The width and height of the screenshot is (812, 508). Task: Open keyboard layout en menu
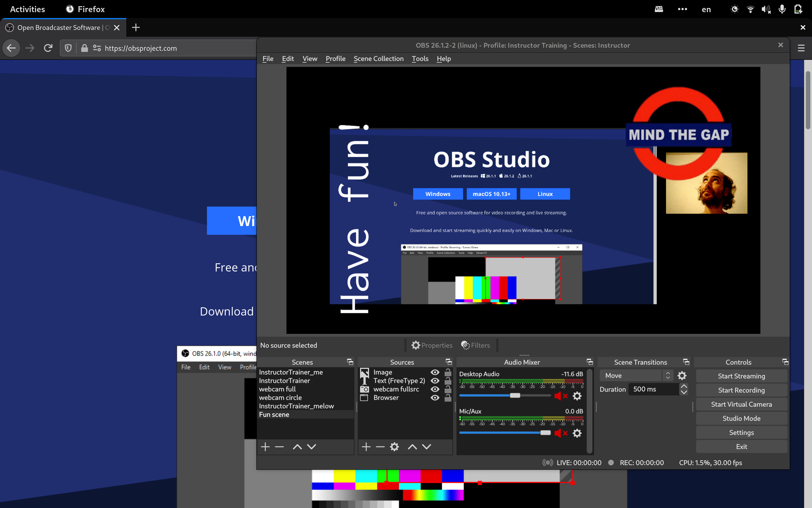[706, 9]
